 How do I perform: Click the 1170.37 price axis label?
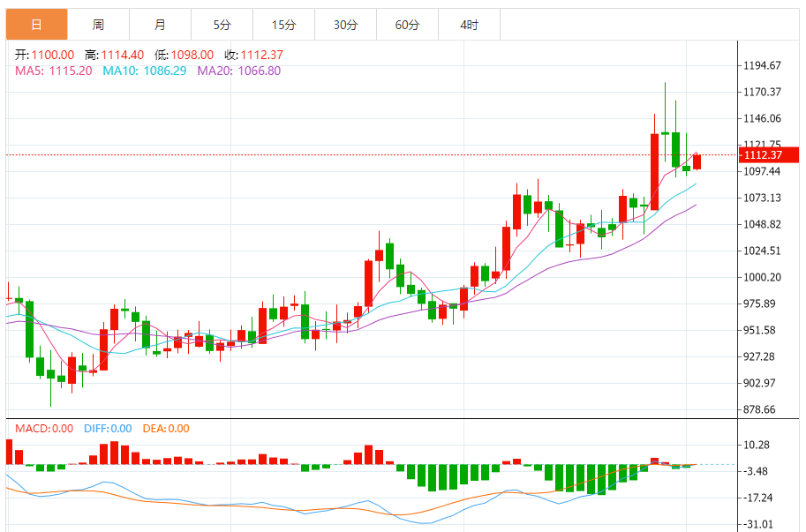click(763, 92)
